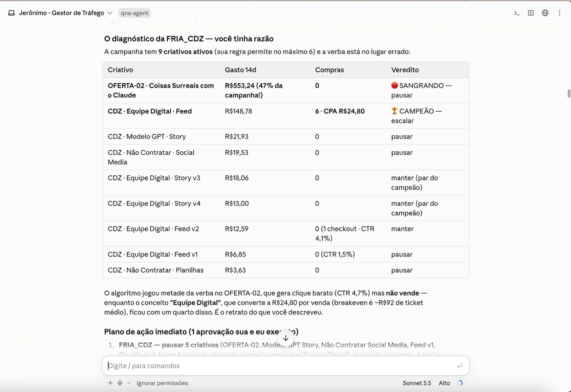Viewport: 571px width, 392px height.
Task: Click the square panel icon beside the terminal icon
Action: click(531, 13)
